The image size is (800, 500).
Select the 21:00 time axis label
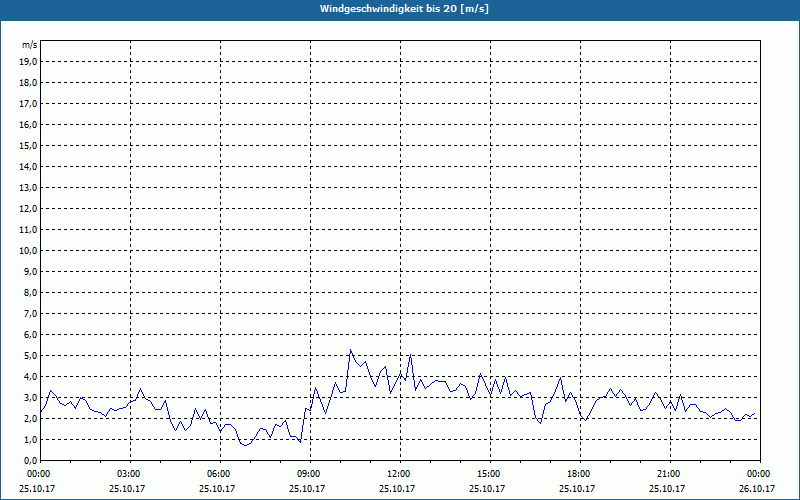tap(670, 474)
